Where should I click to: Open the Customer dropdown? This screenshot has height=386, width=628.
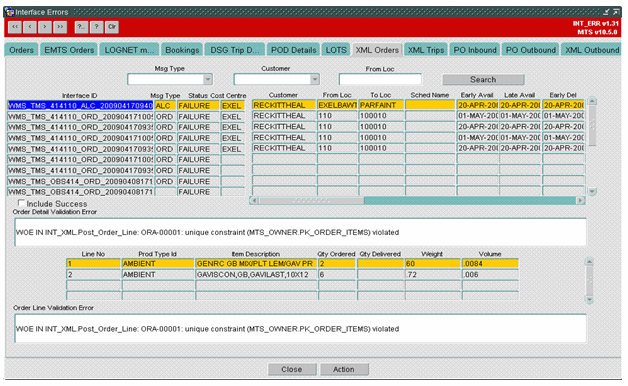[x=315, y=79]
